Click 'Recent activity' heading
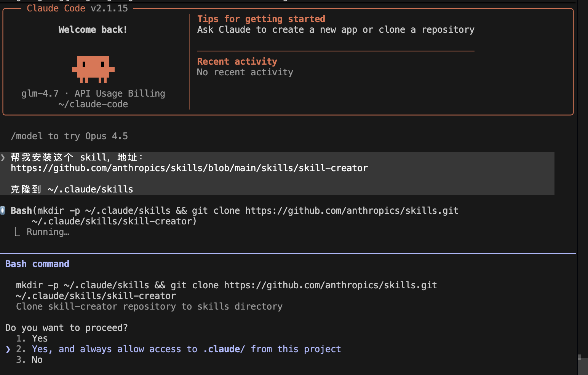This screenshot has width=588, height=375. [237, 62]
